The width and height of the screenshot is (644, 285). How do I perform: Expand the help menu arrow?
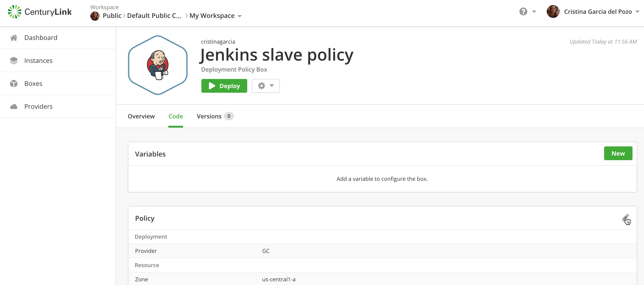[534, 11]
